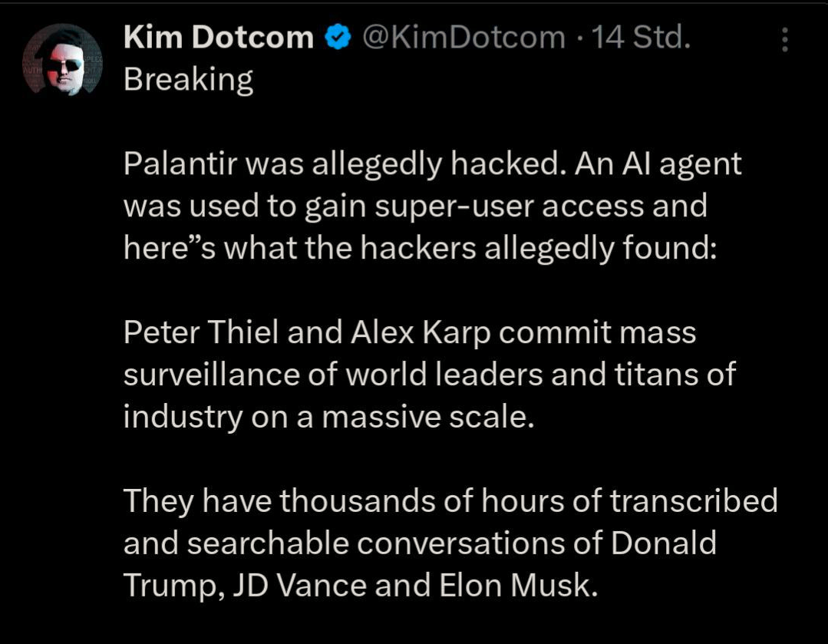Open the @KimDotcom handle link
828x644 pixels.
tap(462, 38)
